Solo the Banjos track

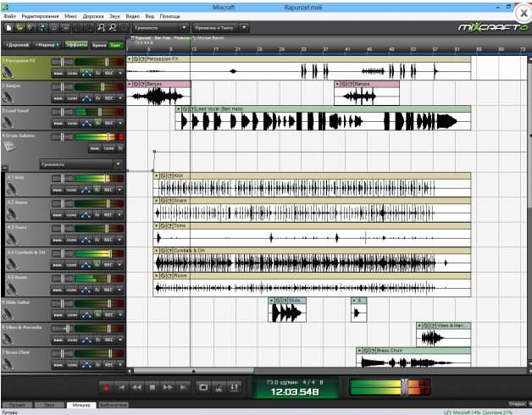point(72,98)
